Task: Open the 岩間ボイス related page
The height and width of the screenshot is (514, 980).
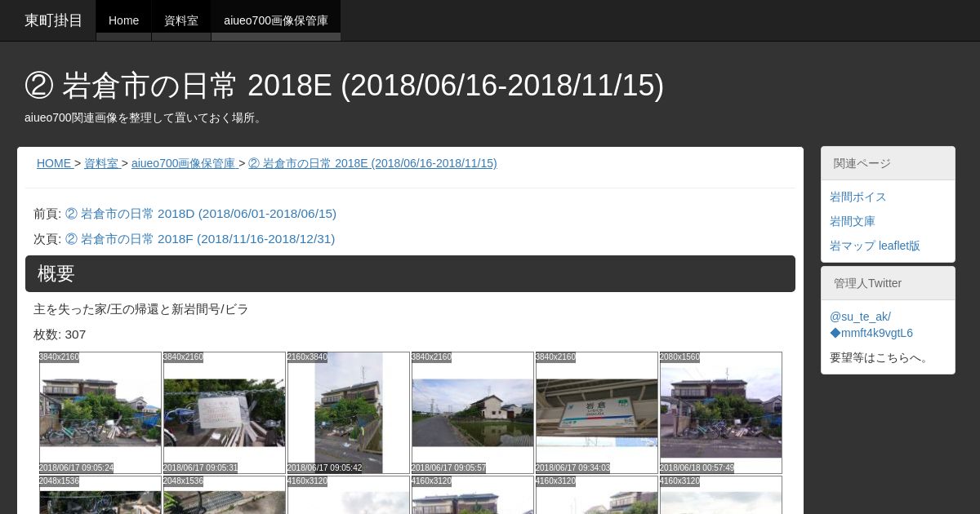Action: (858, 197)
